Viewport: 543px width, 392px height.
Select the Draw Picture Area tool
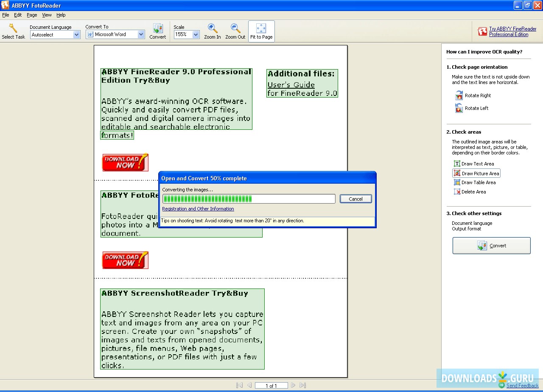tap(457, 174)
